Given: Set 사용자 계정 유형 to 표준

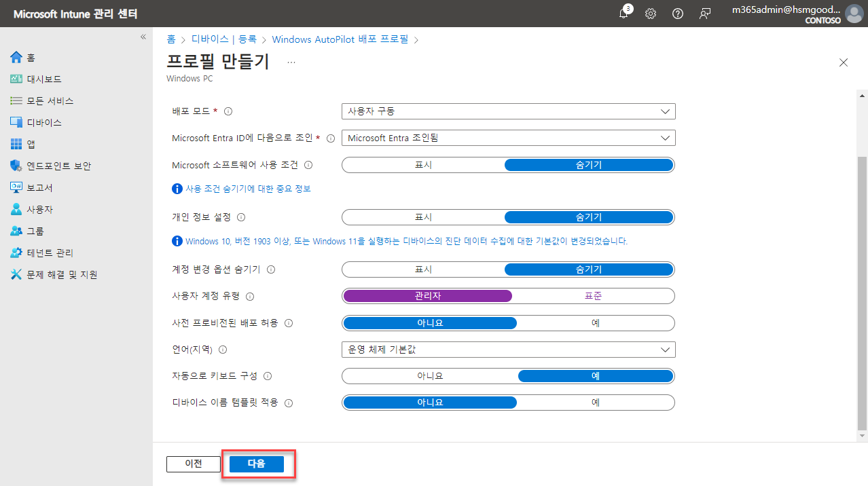Looking at the screenshot, I should pyautogui.click(x=594, y=296).
